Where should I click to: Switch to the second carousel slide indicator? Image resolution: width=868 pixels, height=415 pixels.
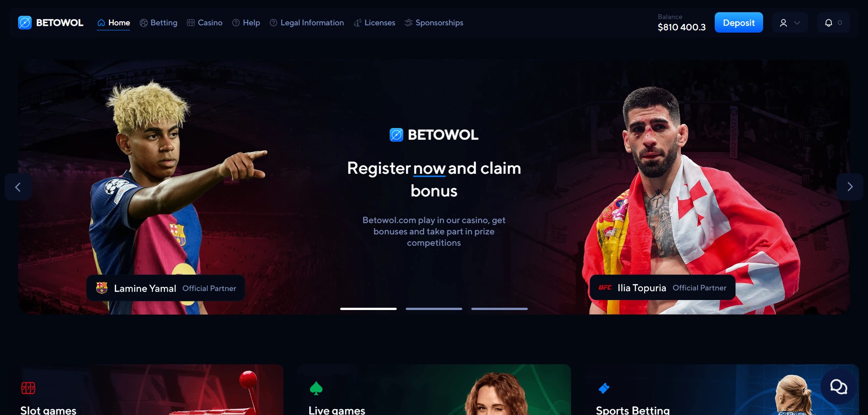[x=434, y=309]
